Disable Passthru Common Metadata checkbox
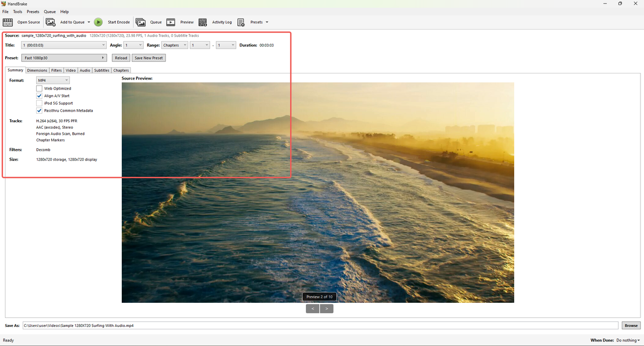The height and width of the screenshot is (346, 644). [x=39, y=111]
